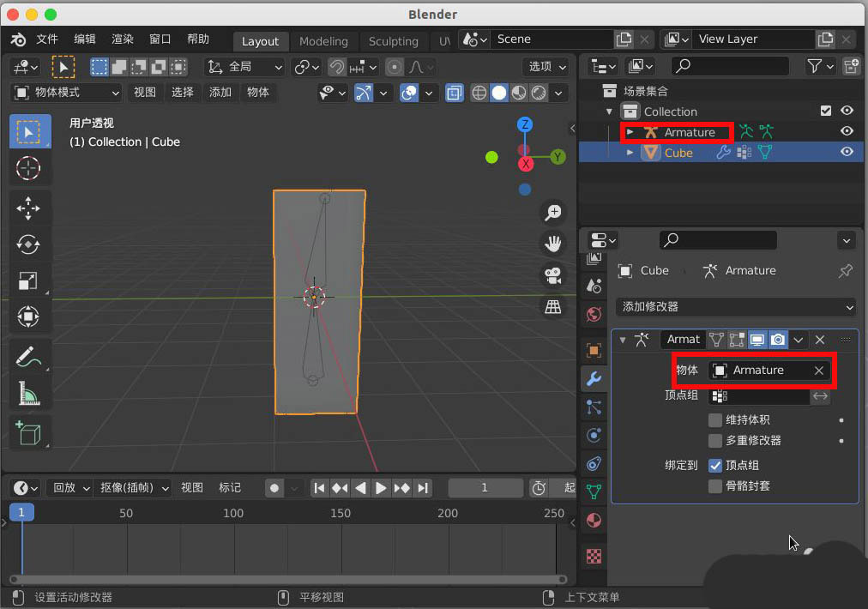Open the Scene properties tab
This screenshot has height=609, width=868.
(594, 286)
